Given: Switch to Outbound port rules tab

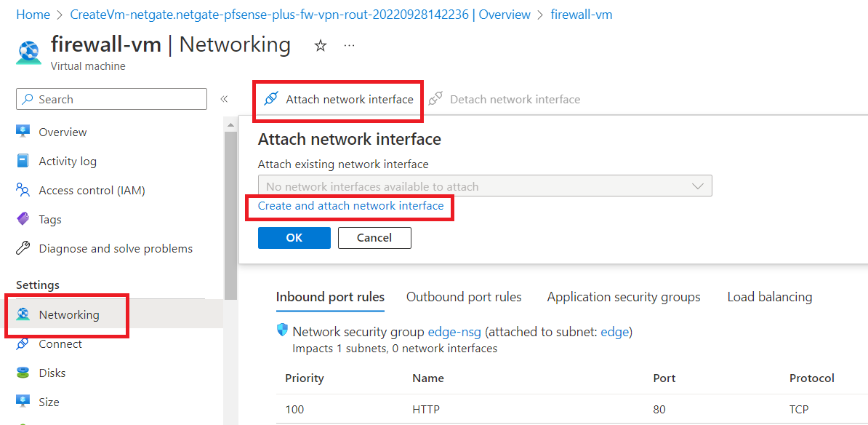Looking at the screenshot, I should [x=464, y=297].
